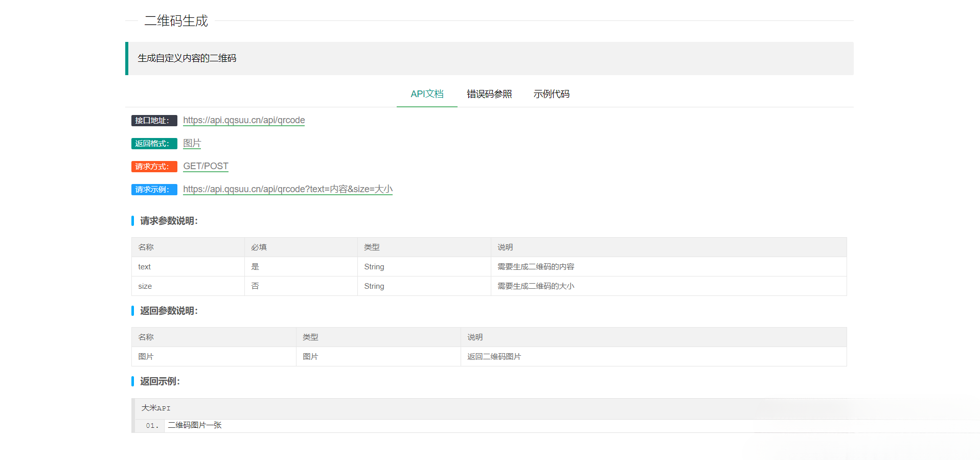The image size is (980, 460).
Task: Switch to the 错误码参照 tab
Action: coord(489,94)
